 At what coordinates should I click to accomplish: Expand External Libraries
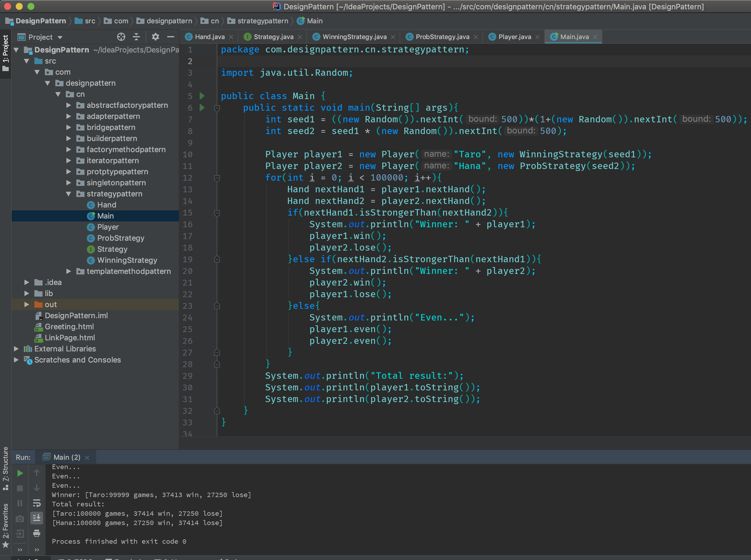[x=16, y=348]
